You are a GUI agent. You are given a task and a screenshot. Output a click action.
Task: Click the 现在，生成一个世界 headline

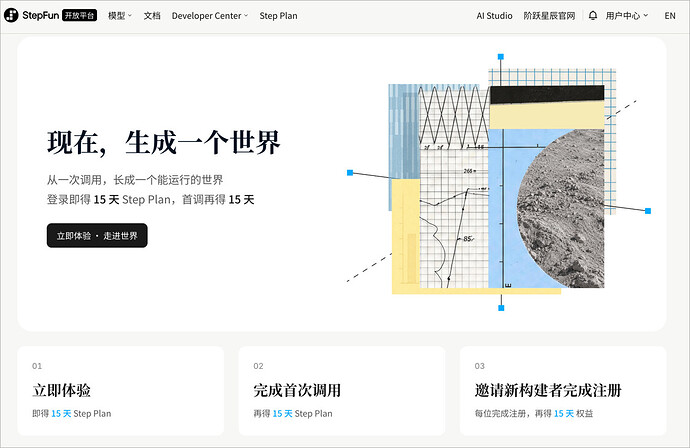(164, 142)
